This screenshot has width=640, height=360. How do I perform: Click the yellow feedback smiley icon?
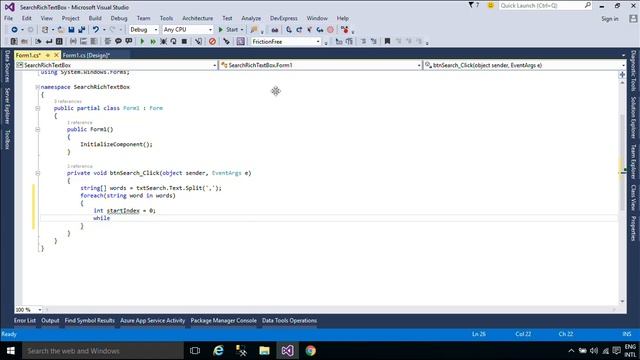point(491,5)
